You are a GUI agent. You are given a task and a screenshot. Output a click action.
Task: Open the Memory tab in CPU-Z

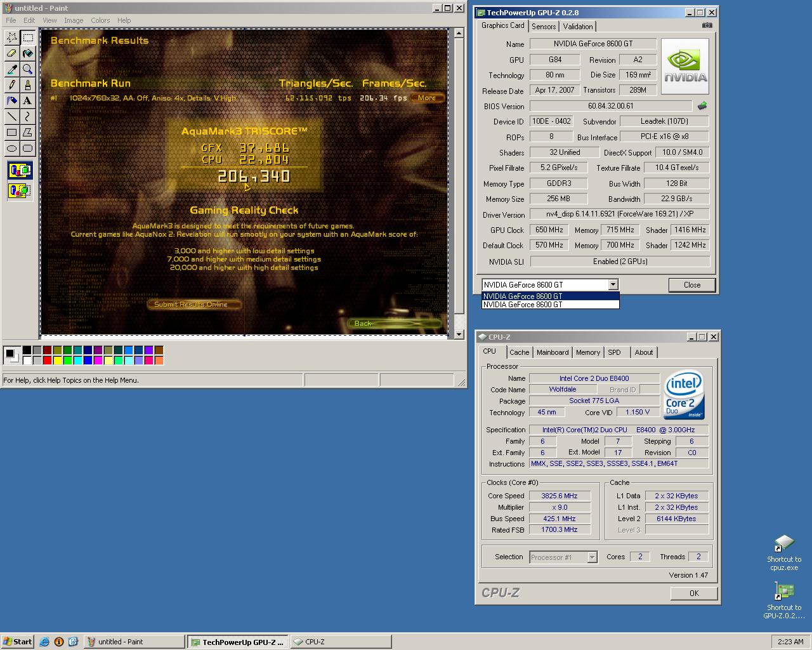(588, 352)
